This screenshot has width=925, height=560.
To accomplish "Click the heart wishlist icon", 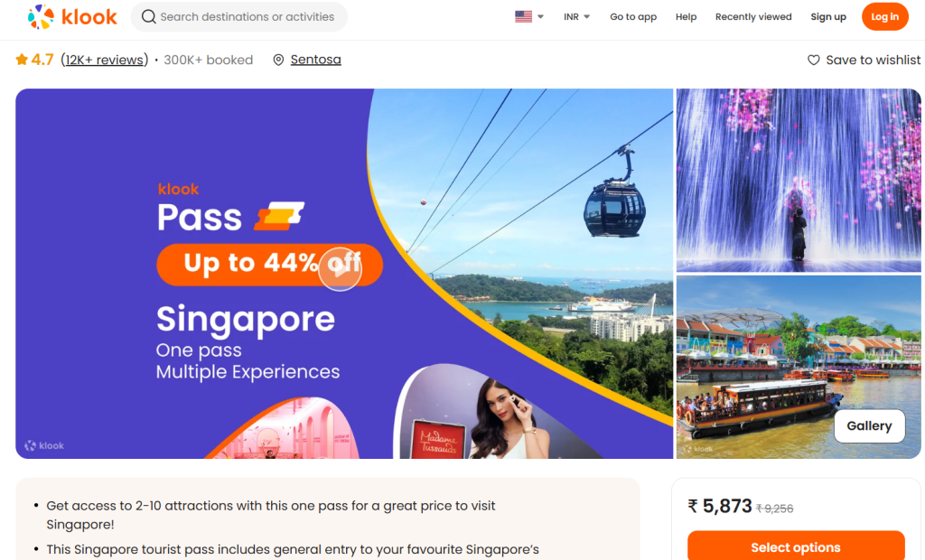I will click(814, 61).
